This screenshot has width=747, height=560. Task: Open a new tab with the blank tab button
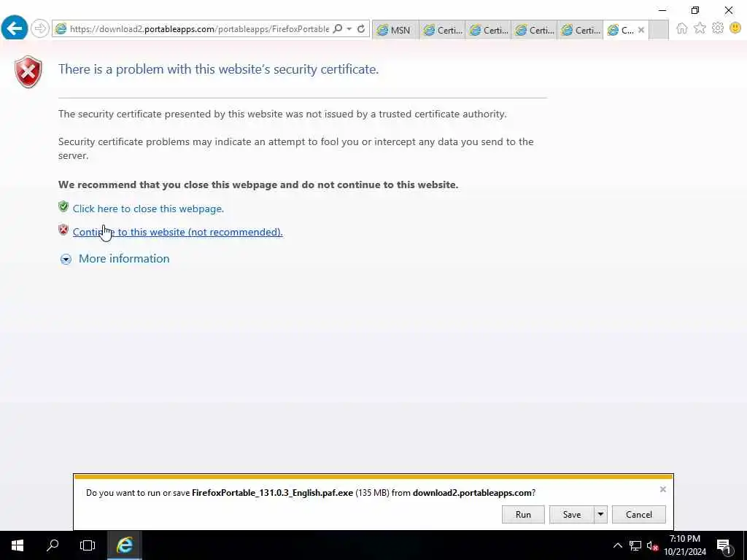coord(659,30)
